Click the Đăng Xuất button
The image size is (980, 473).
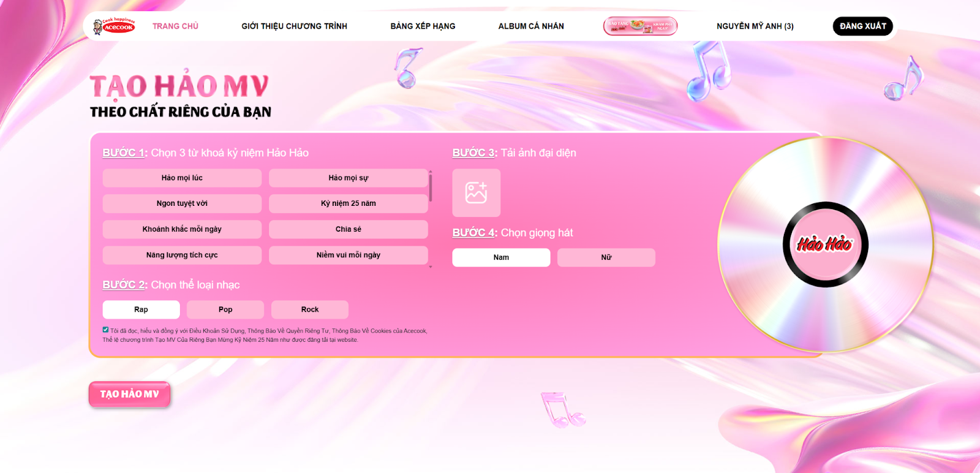pos(862,26)
